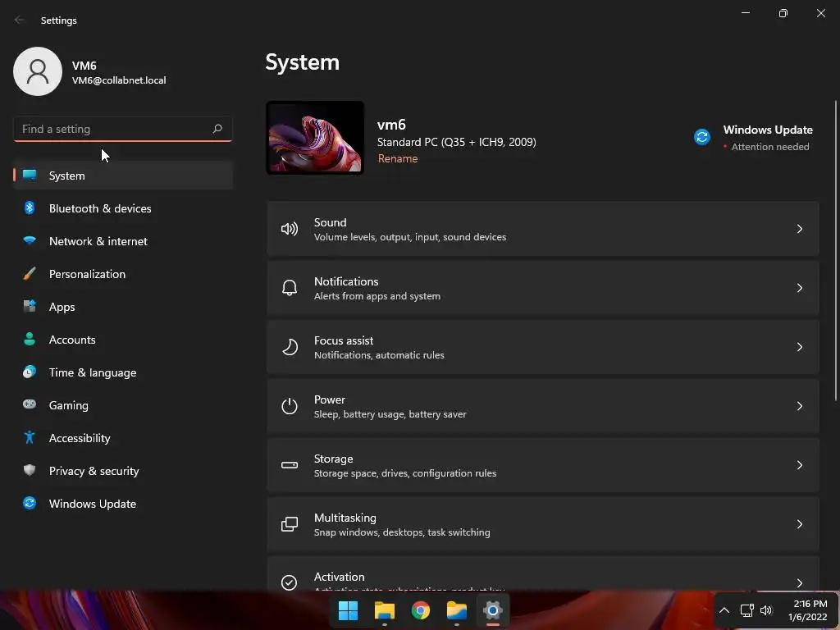840x630 pixels.
Task: Expand the Sound settings chevron
Action: coord(799,229)
